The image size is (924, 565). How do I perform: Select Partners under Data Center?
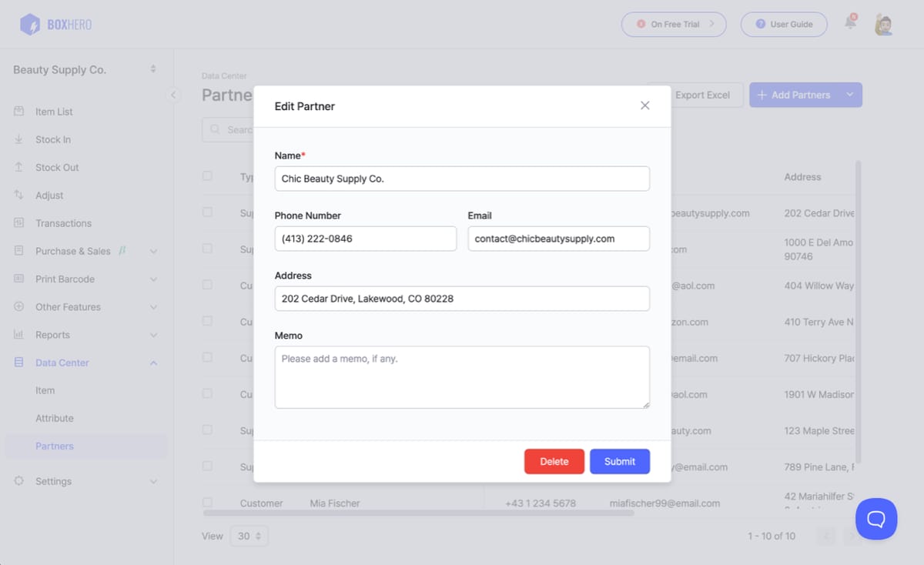click(55, 446)
